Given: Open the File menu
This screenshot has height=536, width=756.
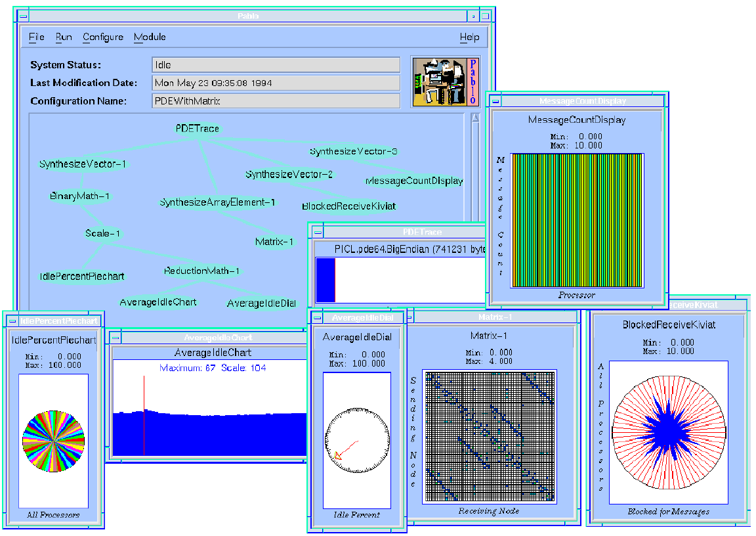Looking at the screenshot, I should tap(37, 37).
